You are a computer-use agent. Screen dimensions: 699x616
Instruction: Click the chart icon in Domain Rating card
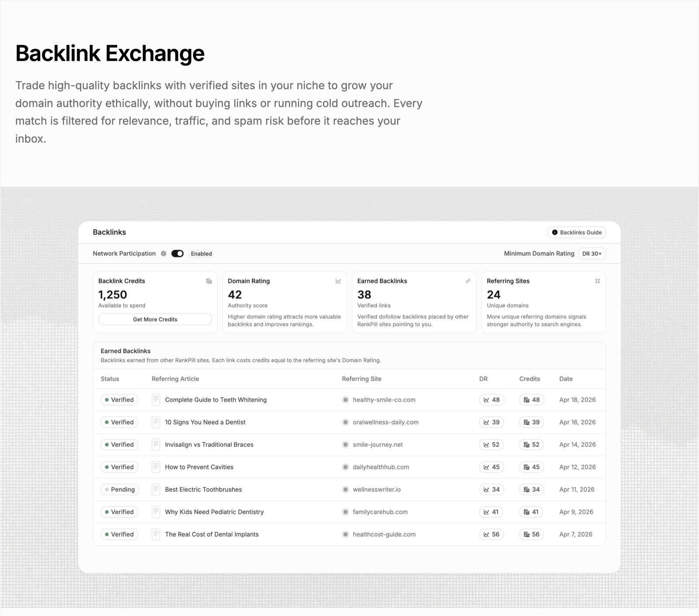point(338,281)
